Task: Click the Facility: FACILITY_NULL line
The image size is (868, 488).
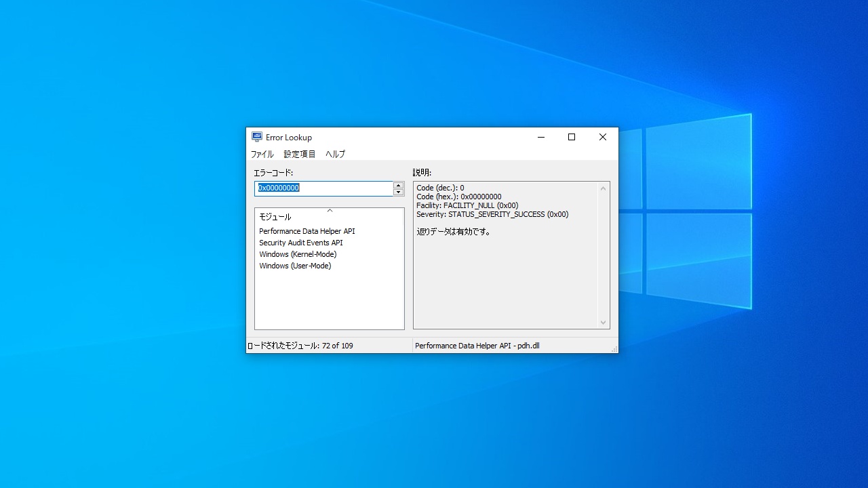Action: coord(467,205)
